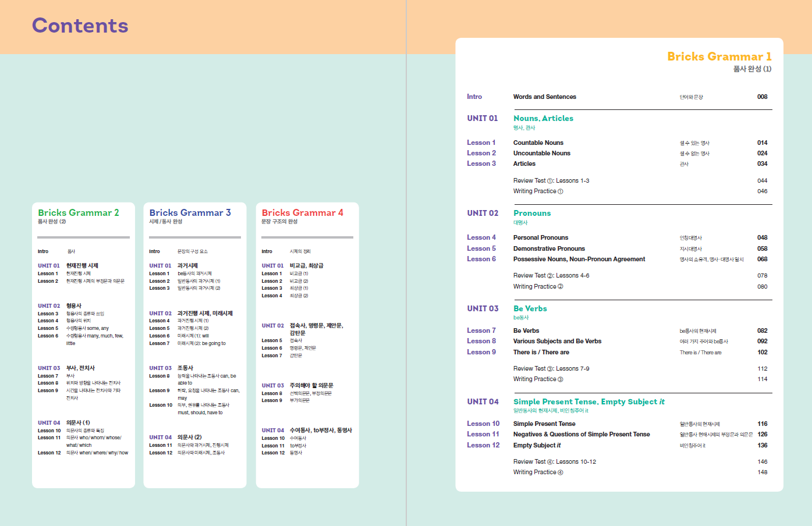Click page number "092"
Image resolution: width=812 pixels, height=526 pixels.
[763, 341]
